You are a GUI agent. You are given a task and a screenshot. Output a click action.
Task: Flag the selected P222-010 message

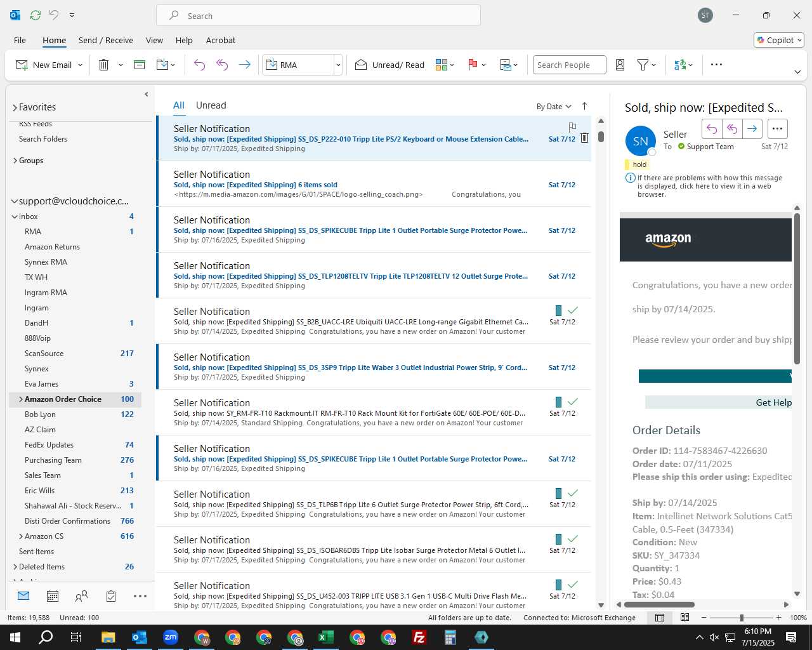pyautogui.click(x=572, y=127)
